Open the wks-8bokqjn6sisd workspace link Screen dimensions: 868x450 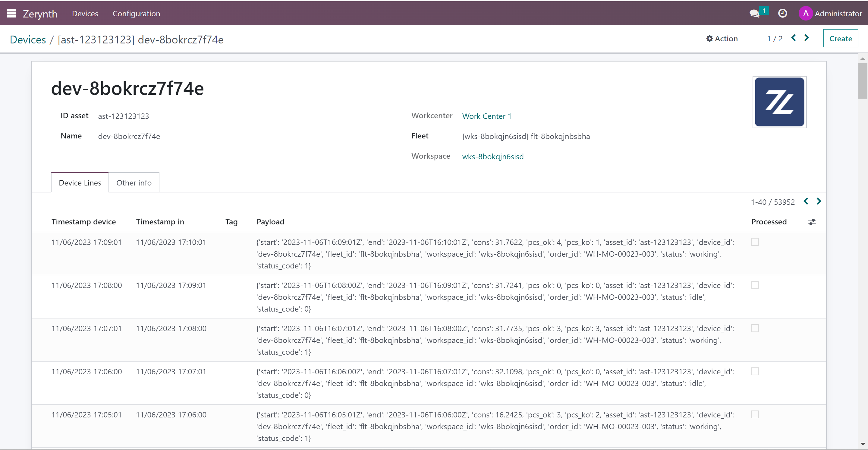[x=493, y=156]
